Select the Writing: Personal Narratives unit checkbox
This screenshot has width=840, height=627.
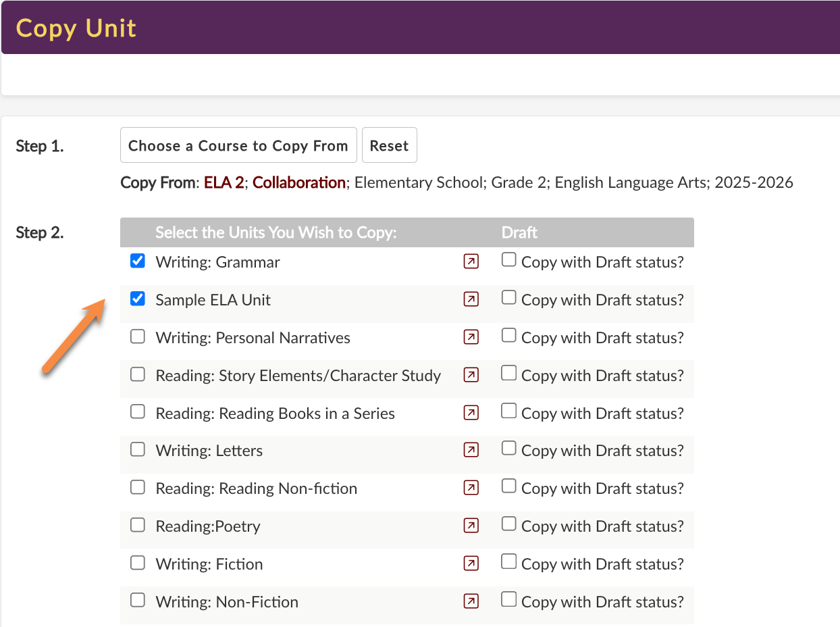pos(138,336)
